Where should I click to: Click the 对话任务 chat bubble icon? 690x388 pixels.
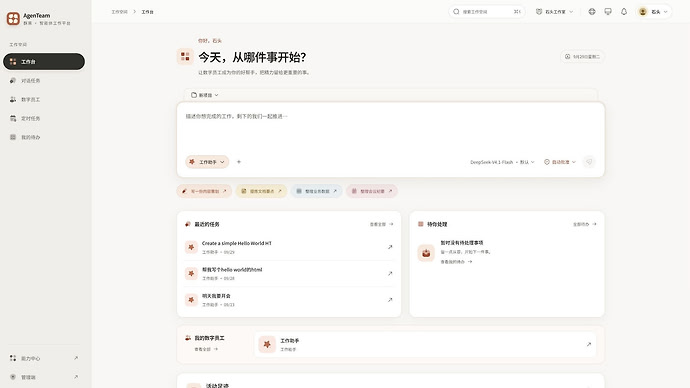coord(13,81)
